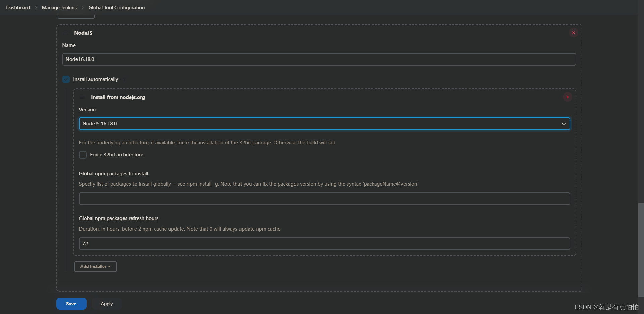Click the 'Install from nodejs.org' heading
The image size is (644, 314).
(x=118, y=97)
